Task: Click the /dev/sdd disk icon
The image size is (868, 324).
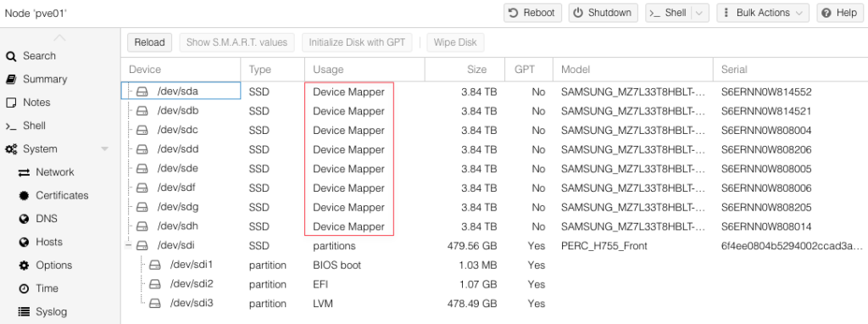Action: [142, 149]
